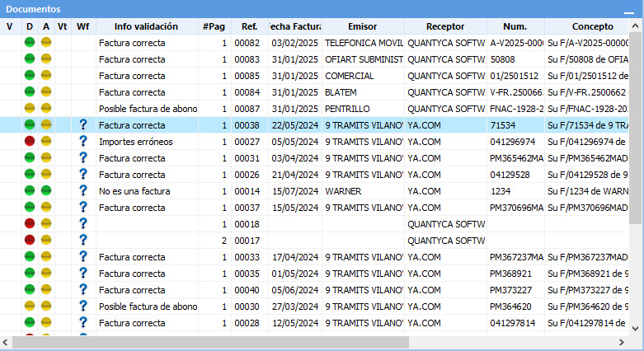644x351 pixels.
Task: Minimize the Documentos panel
Action: pos(629,12)
